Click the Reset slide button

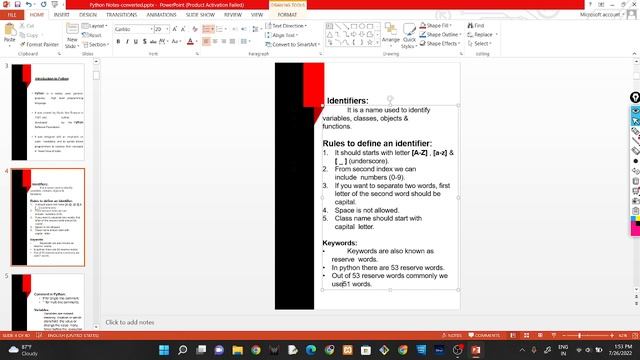click(x=92, y=35)
